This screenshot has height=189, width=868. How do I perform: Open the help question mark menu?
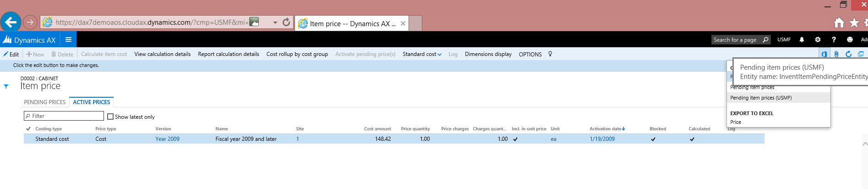click(834, 40)
